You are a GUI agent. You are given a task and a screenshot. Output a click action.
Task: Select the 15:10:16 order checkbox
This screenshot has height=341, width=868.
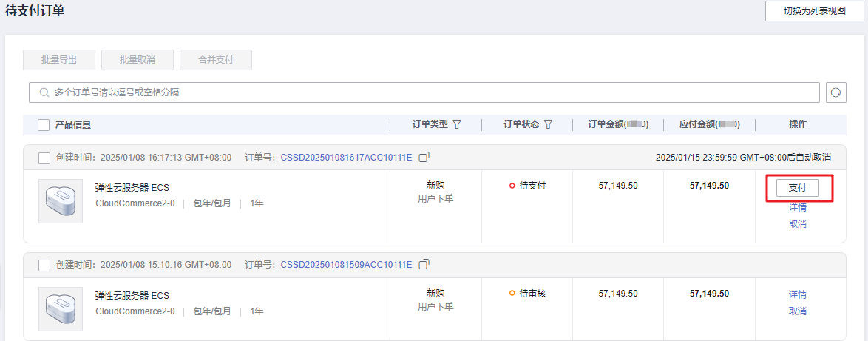[44, 265]
